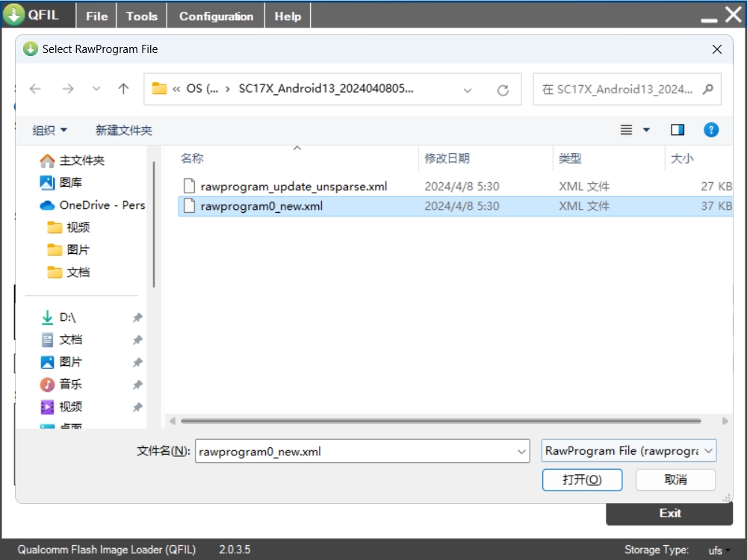Click the pin icon beside pinned 图片
Screen dimensions: 747x560
(137, 362)
